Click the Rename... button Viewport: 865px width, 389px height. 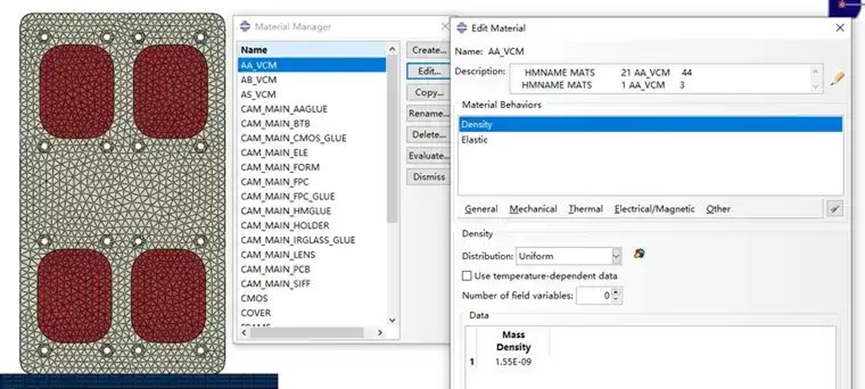pyautogui.click(x=428, y=114)
